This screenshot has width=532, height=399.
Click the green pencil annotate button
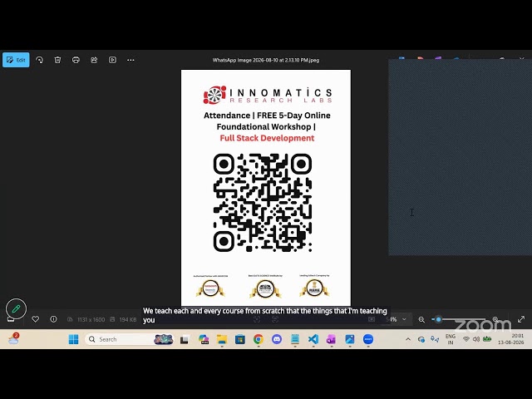pyautogui.click(x=16, y=308)
